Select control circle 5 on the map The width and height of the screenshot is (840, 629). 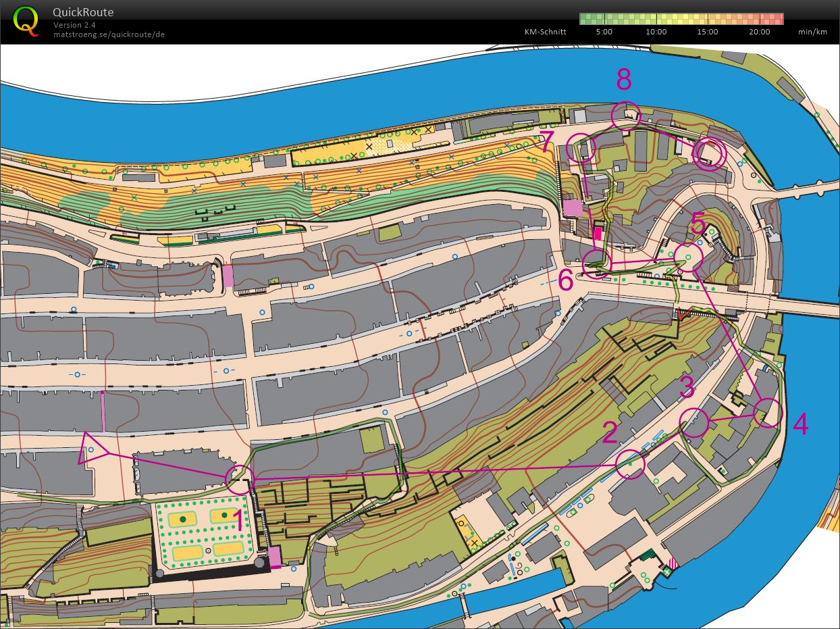689,257
